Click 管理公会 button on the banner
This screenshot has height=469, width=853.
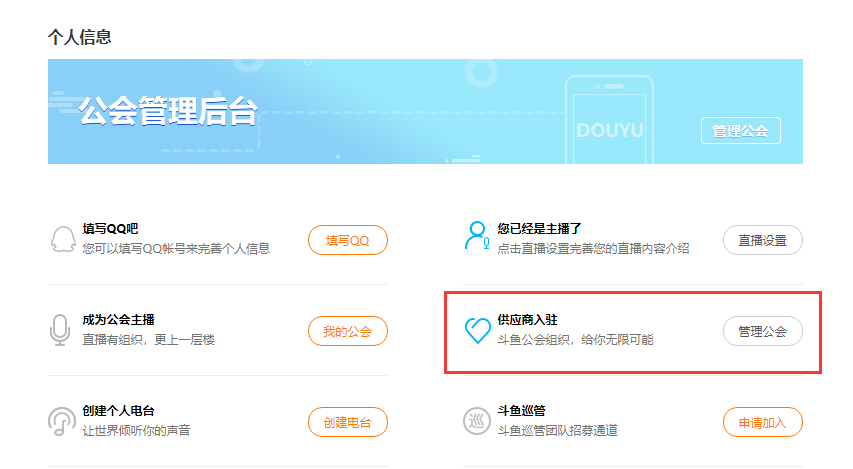click(x=740, y=131)
